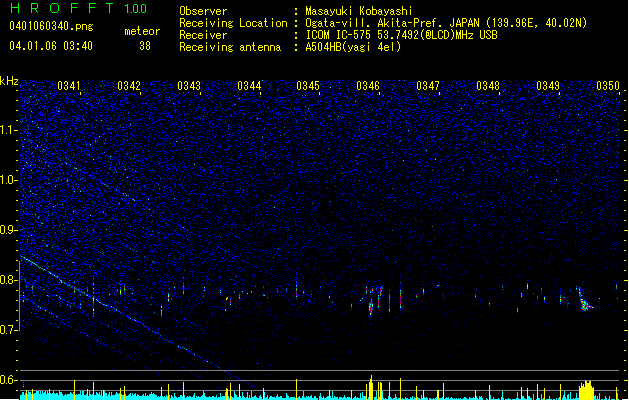The width and height of the screenshot is (629, 400).
Task: Click the kHz axis unit label
Action: (x=9, y=81)
